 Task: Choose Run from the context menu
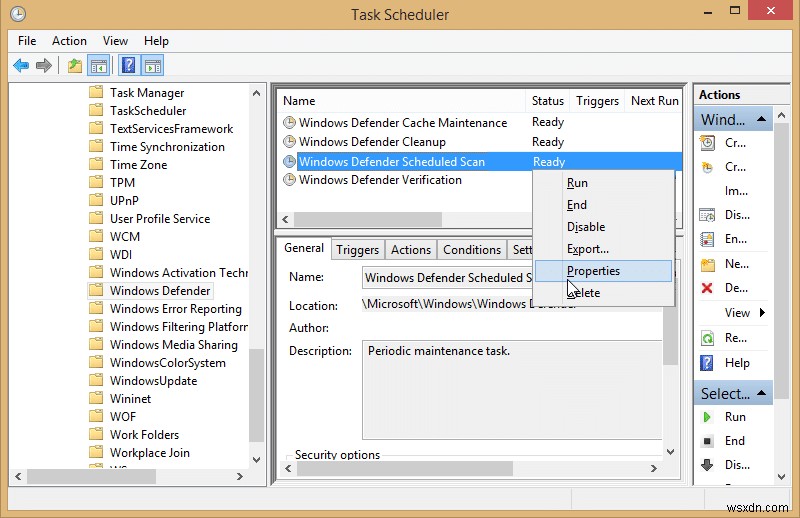[603, 183]
